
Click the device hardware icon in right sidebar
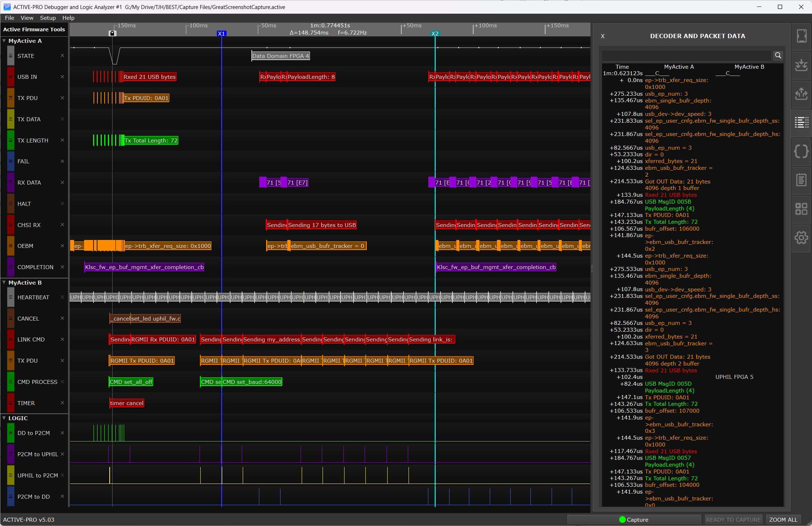tap(801, 36)
